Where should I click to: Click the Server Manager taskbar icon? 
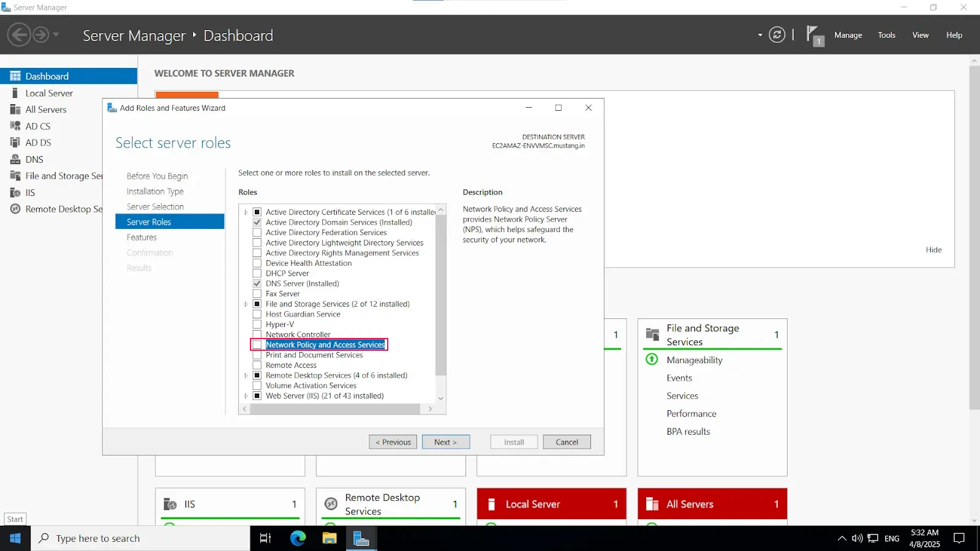361,538
